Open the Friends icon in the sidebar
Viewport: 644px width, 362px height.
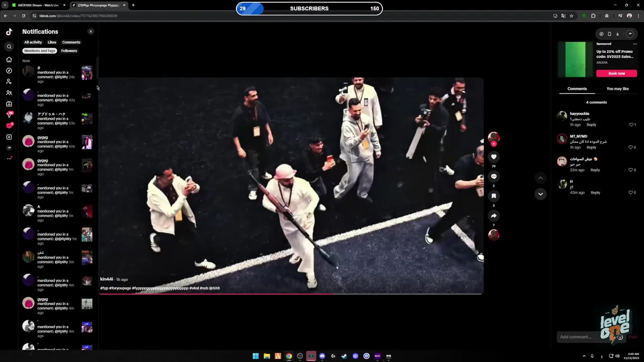pos(9,93)
